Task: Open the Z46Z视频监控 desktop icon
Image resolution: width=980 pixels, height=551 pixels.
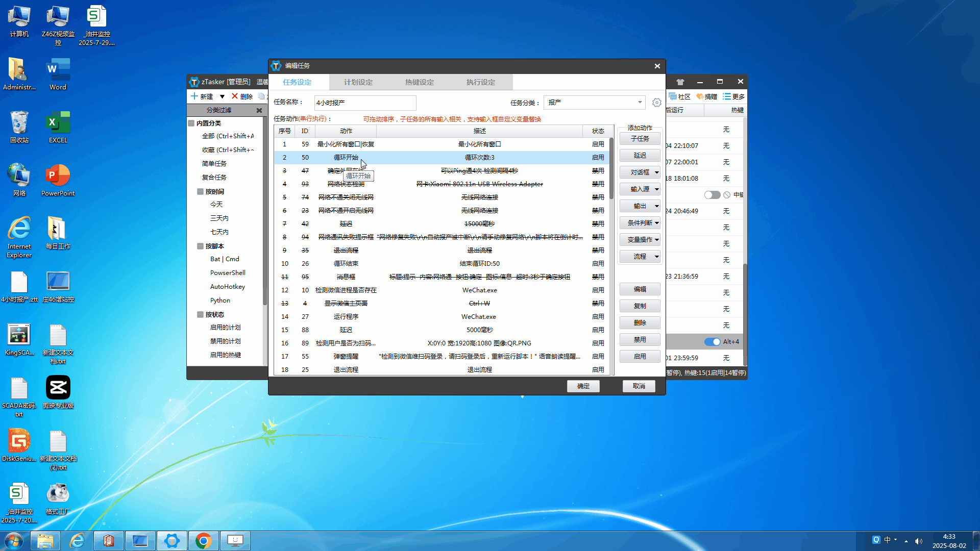Action: (x=58, y=26)
